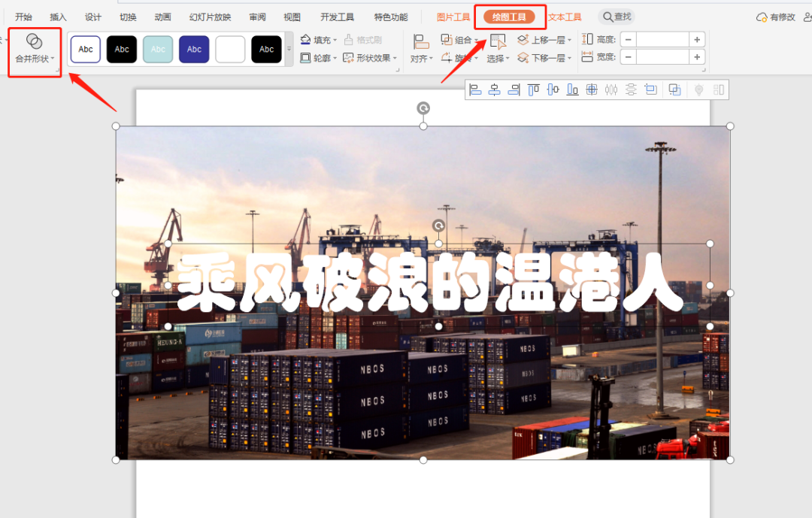
Task: Switch to the 视图 tab
Action: (292, 17)
